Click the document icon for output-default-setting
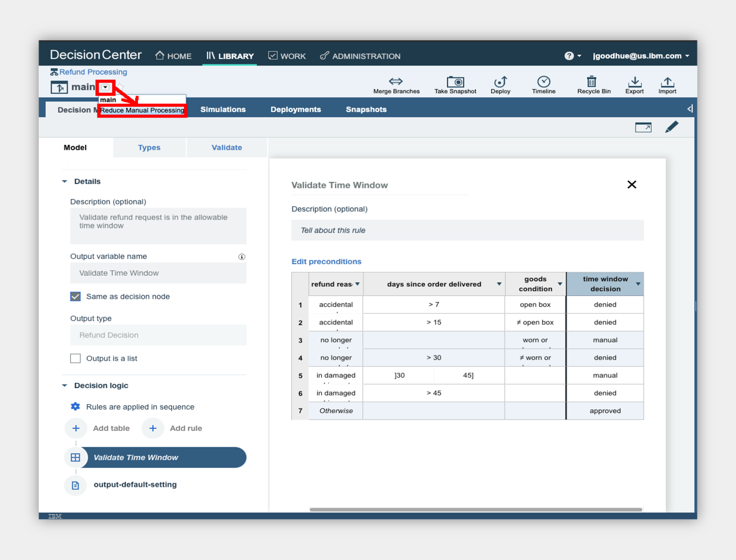The height and width of the screenshot is (560, 736). click(76, 485)
